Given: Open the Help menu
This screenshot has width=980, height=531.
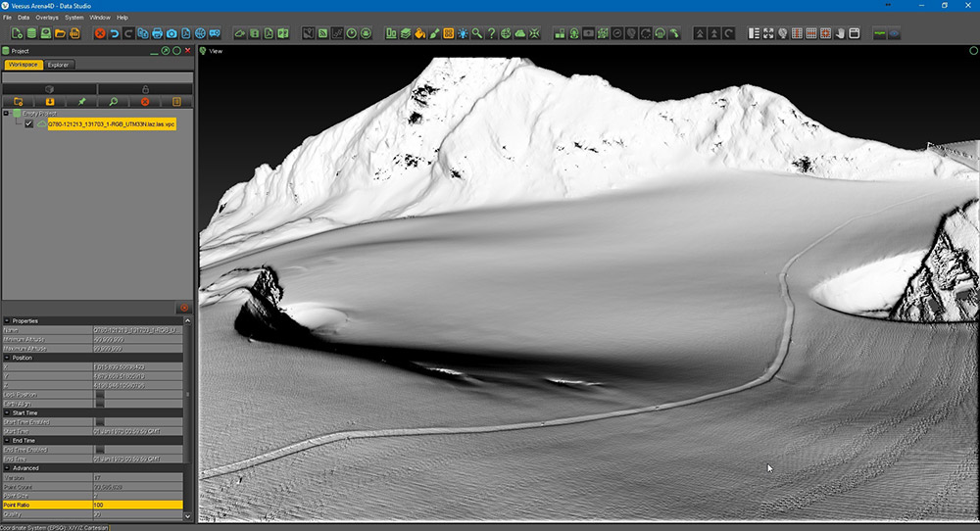Looking at the screenshot, I should [x=122, y=18].
